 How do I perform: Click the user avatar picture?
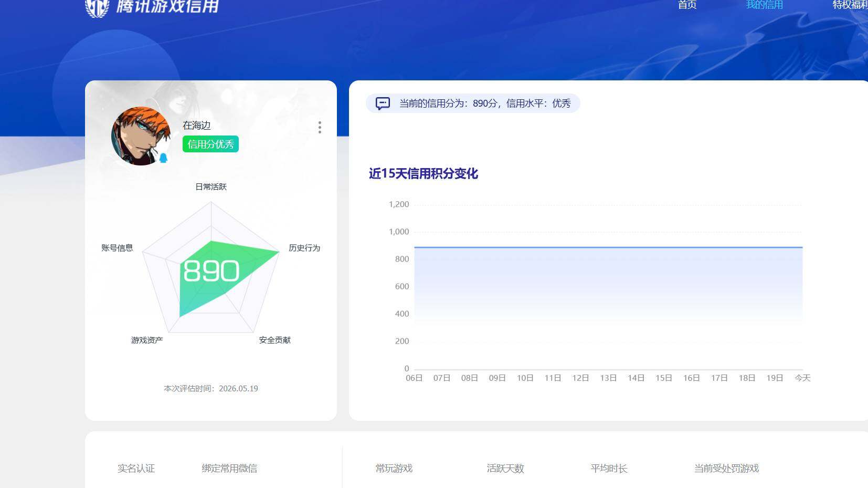[x=141, y=136]
